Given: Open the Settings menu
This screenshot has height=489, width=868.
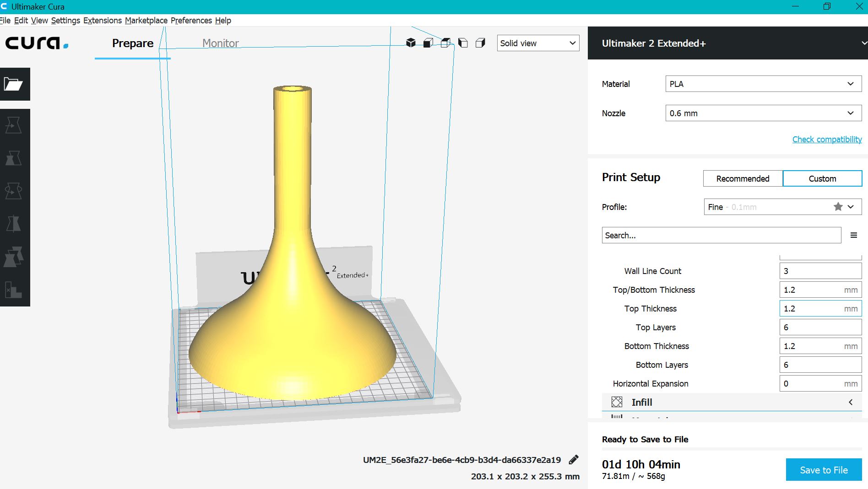Looking at the screenshot, I should (x=65, y=21).
